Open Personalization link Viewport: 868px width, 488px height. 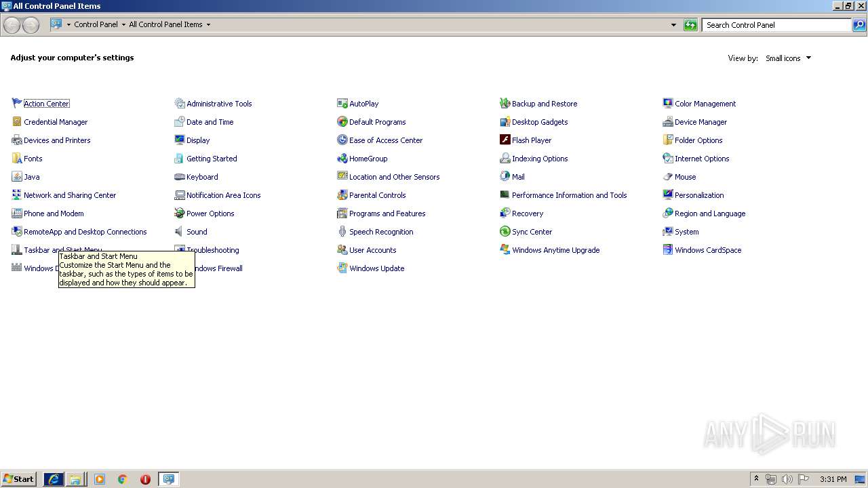699,195
